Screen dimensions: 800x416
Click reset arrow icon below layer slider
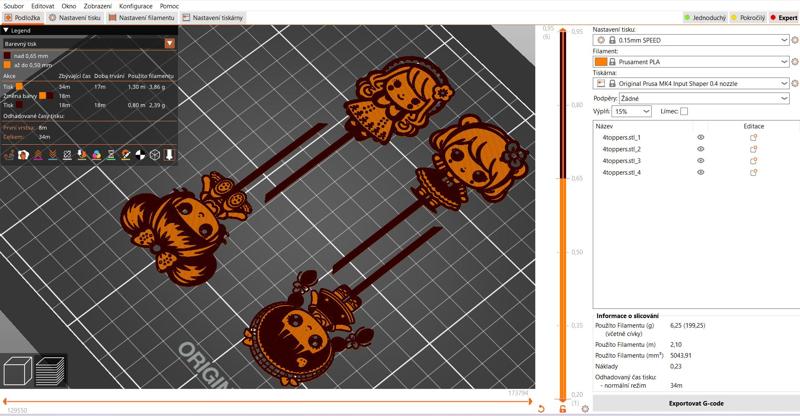(541, 408)
